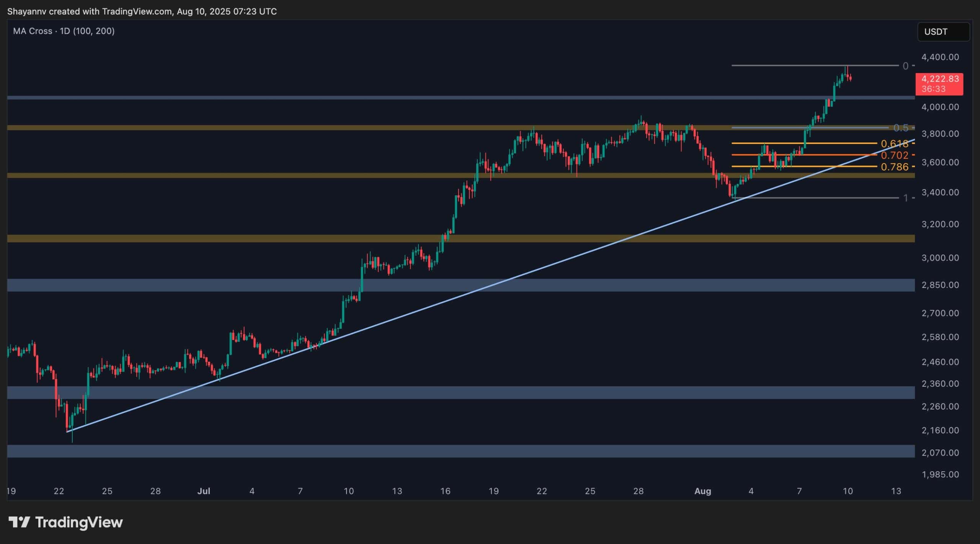Select the Aug label on the time axis
The height and width of the screenshot is (544, 980).
704,491
